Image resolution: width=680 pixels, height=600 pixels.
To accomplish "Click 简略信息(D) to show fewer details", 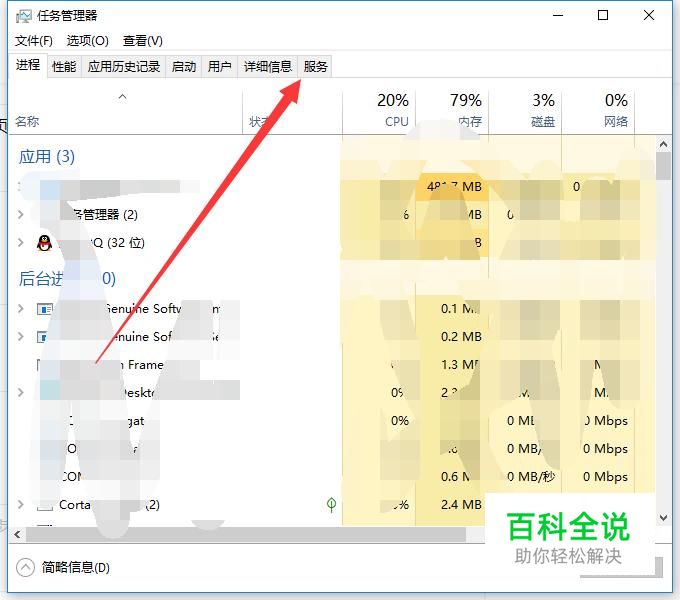I will coord(75,567).
